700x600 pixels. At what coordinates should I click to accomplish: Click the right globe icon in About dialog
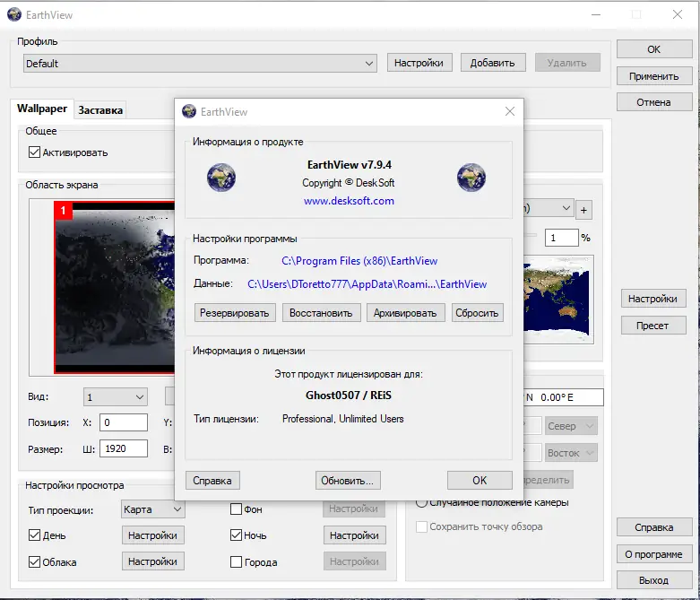point(471,178)
